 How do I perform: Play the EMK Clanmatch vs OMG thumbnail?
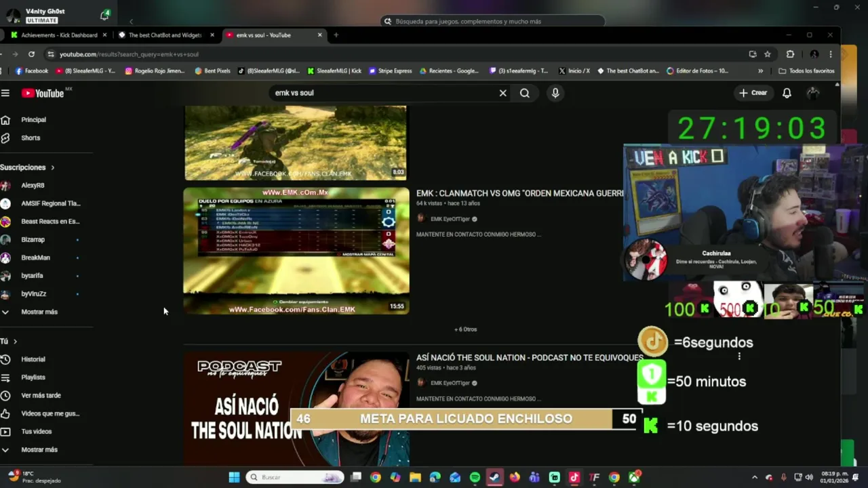point(296,251)
